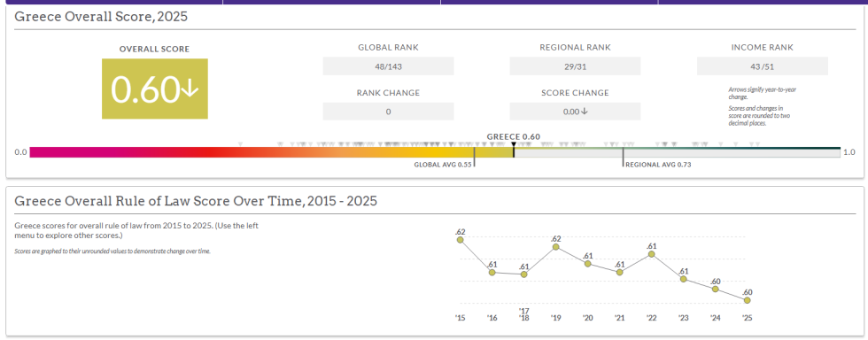This screenshot has width=868, height=340.
Task: Click the Greece black triangle marker on score bar
Action: click(514, 144)
